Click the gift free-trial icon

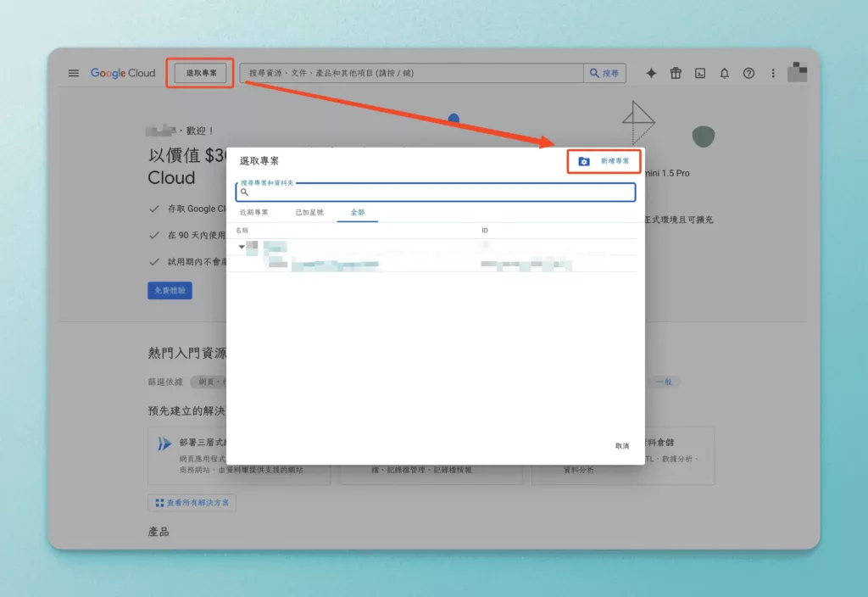(676, 73)
